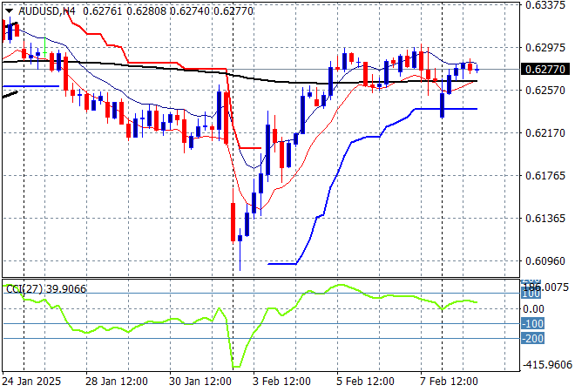Click the -415.9606 CCI scale minimum
The image size is (575, 392).
(x=547, y=365)
